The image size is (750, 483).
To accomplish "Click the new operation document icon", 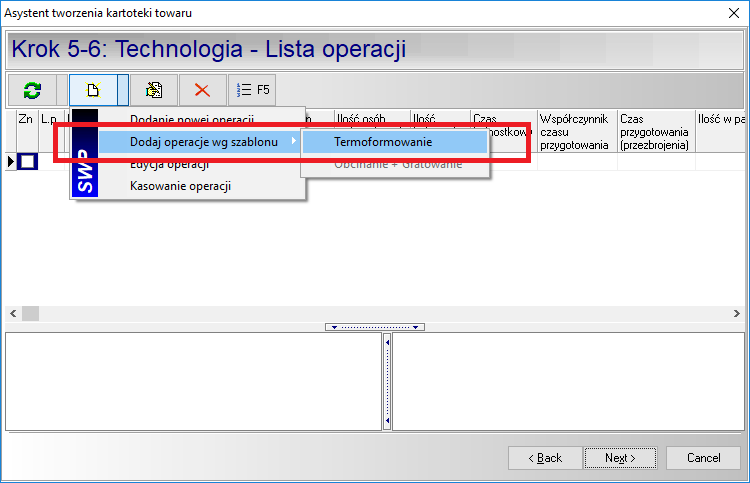I will (94, 90).
